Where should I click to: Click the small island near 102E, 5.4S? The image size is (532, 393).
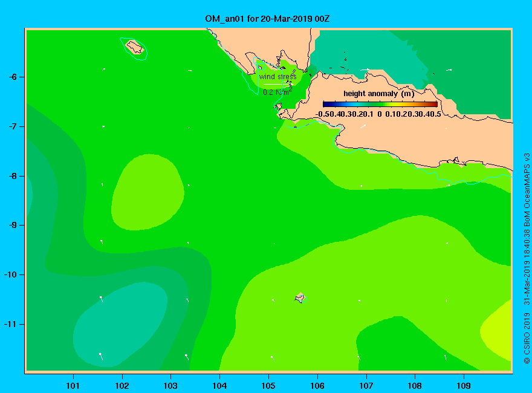tap(135, 47)
